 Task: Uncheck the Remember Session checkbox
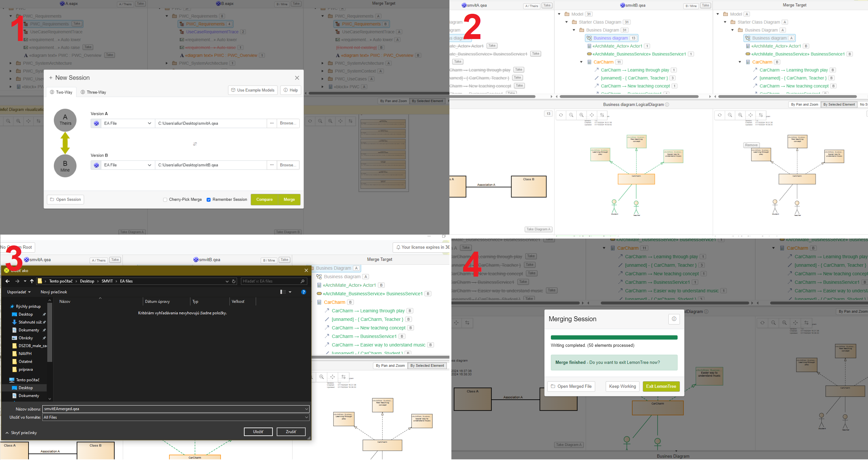[x=208, y=200]
